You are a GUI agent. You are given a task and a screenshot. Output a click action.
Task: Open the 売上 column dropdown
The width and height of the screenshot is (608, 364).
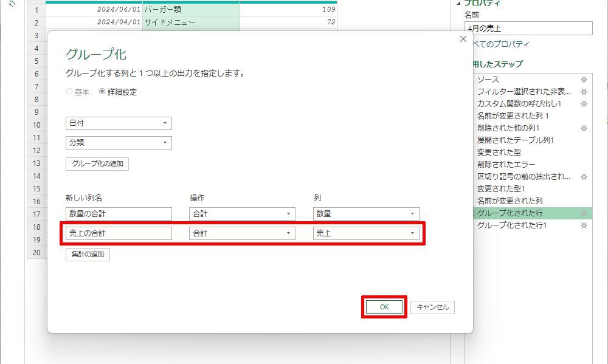[x=366, y=233]
